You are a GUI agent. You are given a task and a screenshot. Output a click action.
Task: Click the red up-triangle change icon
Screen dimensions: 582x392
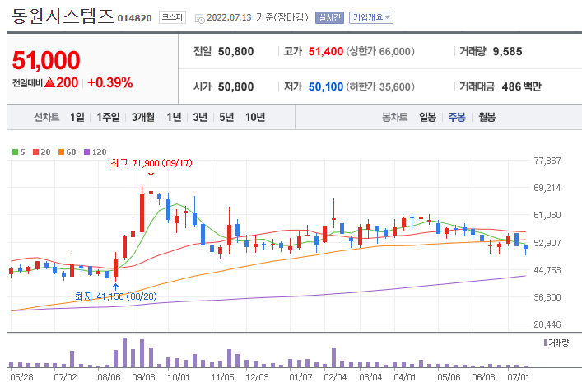coord(49,82)
